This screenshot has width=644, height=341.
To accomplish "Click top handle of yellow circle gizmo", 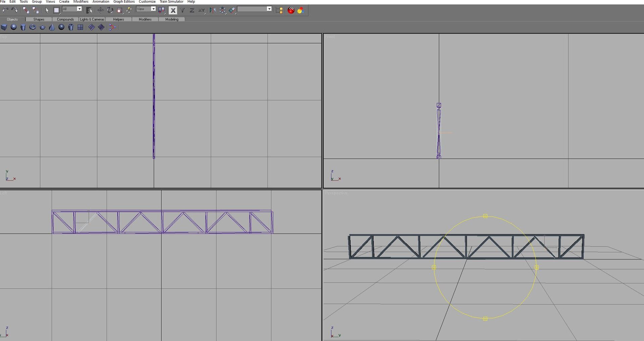I will pos(485,216).
